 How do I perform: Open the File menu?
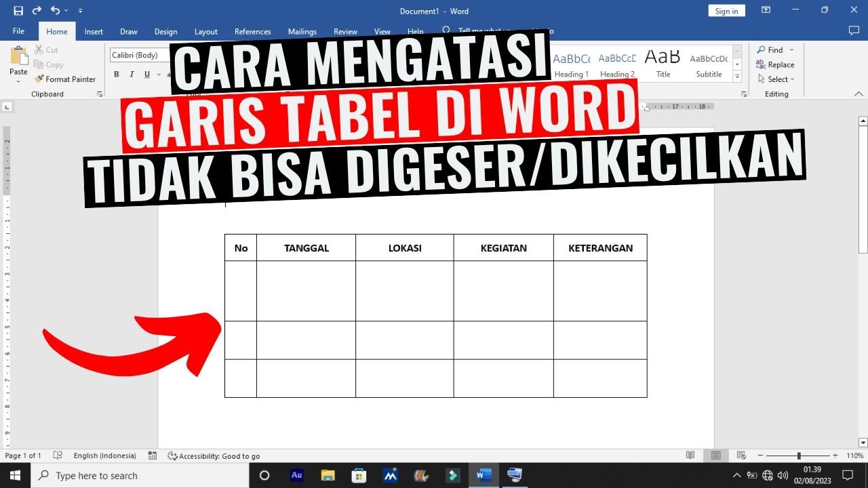(18, 31)
